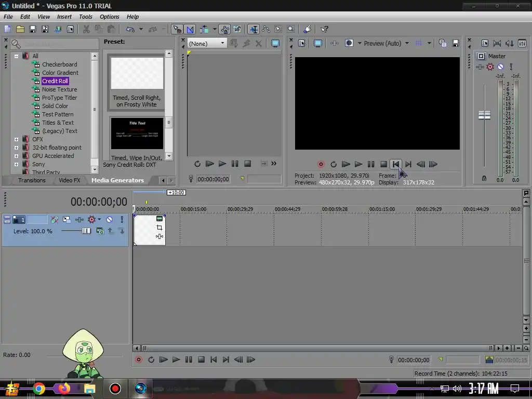
Task: Switch to the Video FX tab
Action: pyautogui.click(x=70, y=180)
